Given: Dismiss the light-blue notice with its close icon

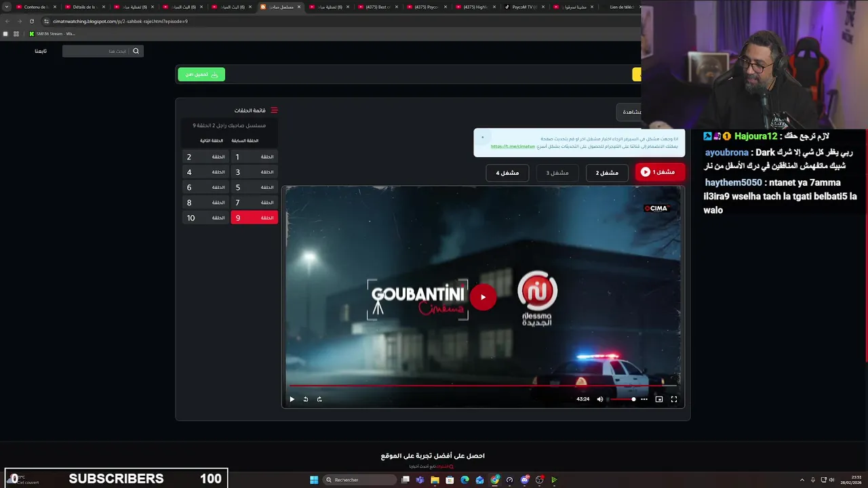Looking at the screenshot, I should [483, 138].
